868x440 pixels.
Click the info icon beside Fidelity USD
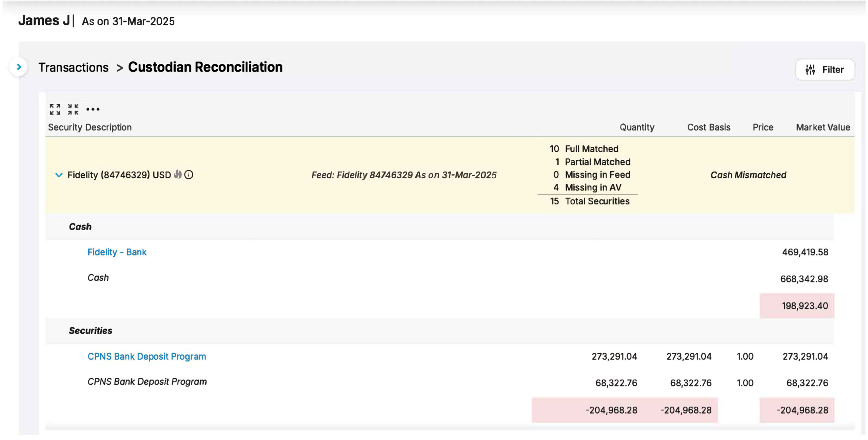(189, 175)
